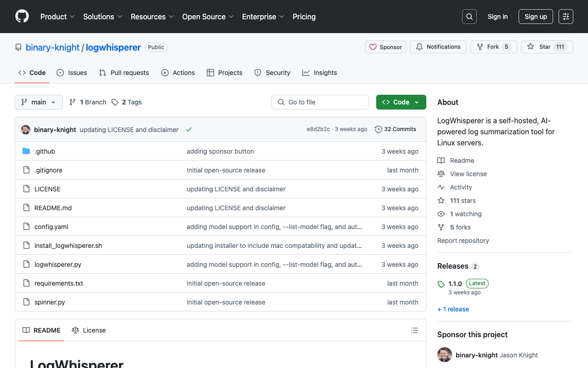
Task: Click the Activity pulse icon in About sidebar
Action: coord(441,187)
